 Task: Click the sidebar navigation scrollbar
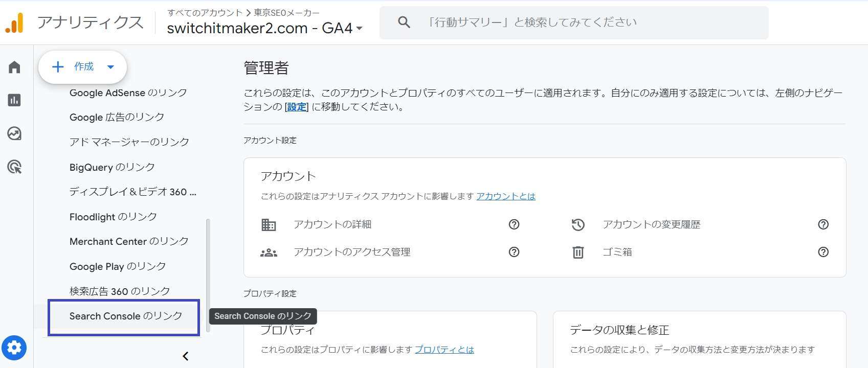208,276
